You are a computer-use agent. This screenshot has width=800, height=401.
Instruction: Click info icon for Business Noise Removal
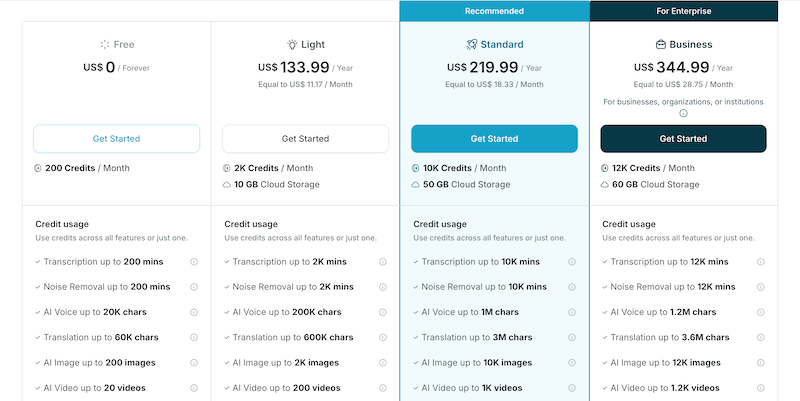pyautogui.click(x=761, y=287)
